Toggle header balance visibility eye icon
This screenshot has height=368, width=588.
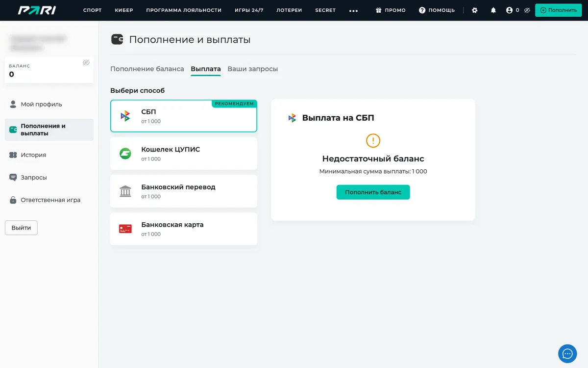(x=527, y=10)
